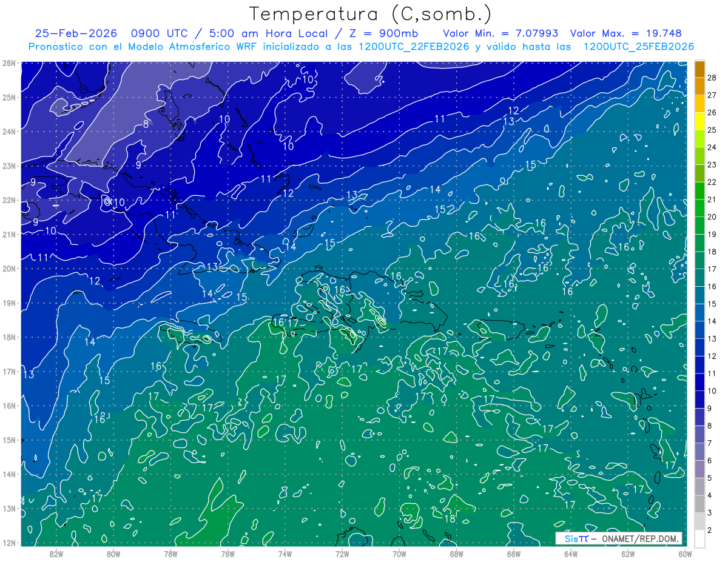
Task: Click the longitude label 66W
Action: point(513,554)
